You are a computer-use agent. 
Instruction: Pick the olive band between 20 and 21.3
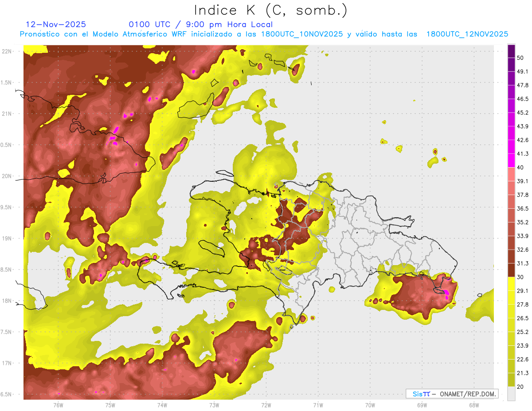click(511, 380)
